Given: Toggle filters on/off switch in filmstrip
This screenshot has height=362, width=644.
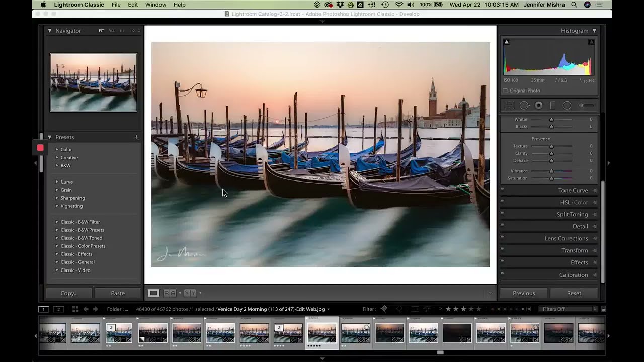Looking at the screenshot, I should click(603, 309).
